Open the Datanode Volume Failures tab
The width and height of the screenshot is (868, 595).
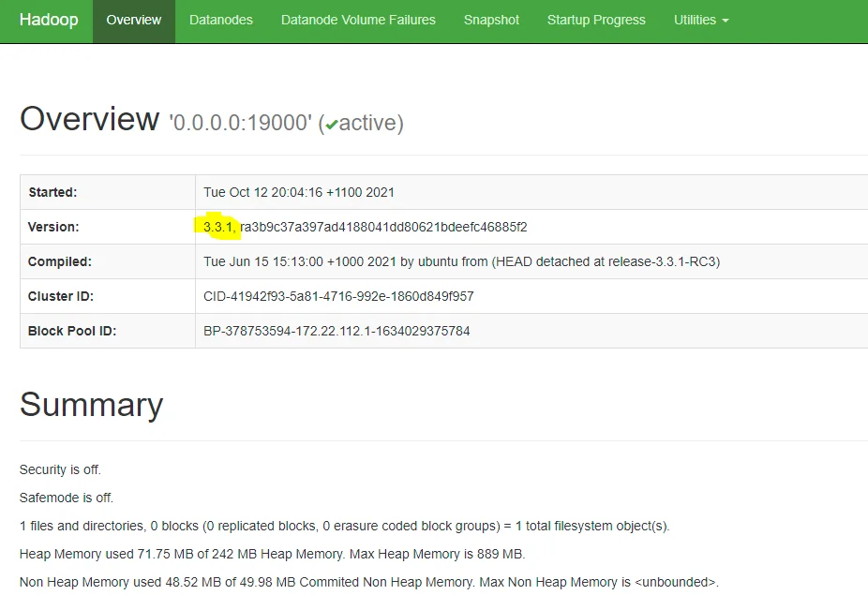coord(358,20)
